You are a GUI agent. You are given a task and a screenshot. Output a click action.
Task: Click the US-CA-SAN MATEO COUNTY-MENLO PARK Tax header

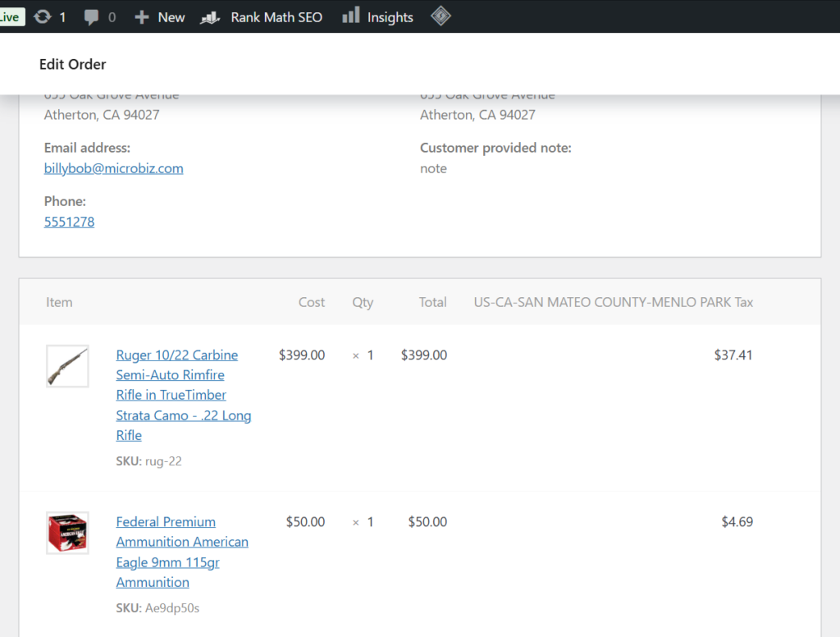click(x=614, y=302)
